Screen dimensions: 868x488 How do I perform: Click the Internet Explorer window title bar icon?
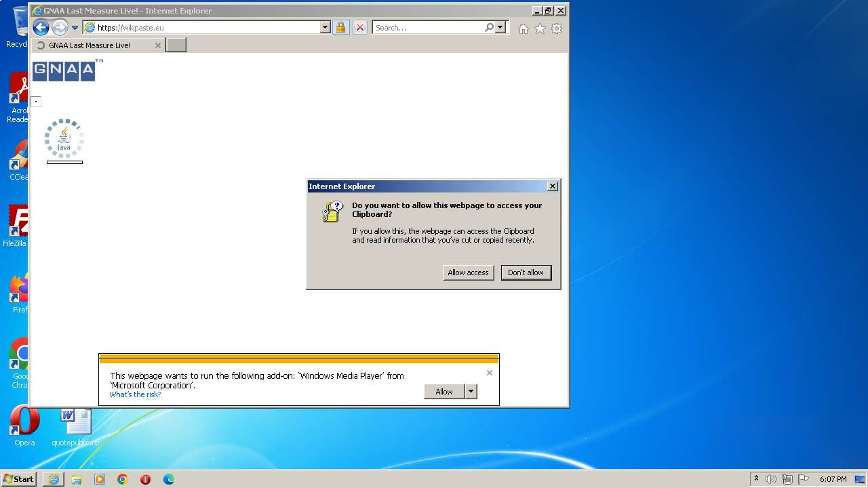pyautogui.click(x=37, y=11)
